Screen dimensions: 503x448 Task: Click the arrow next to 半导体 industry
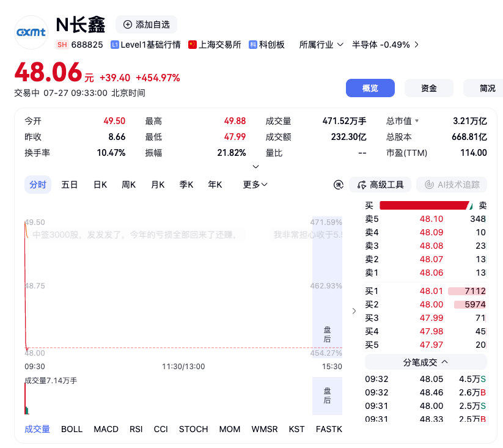416,45
